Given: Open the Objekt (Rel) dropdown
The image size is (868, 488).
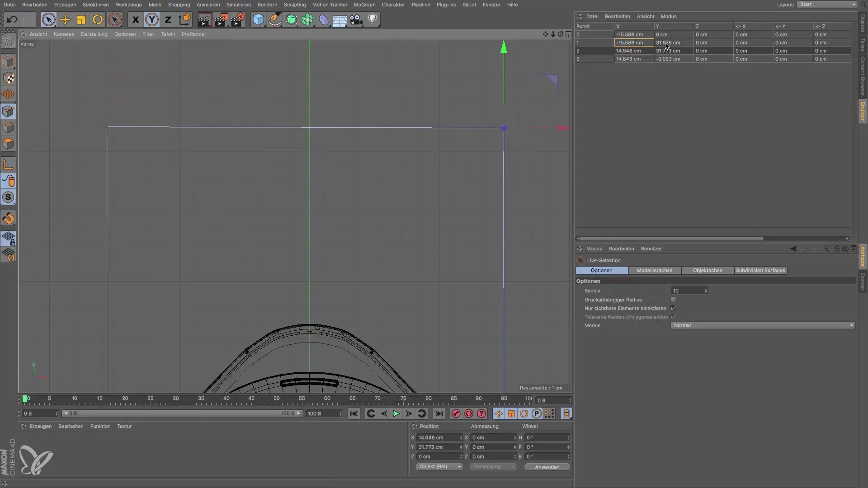Looking at the screenshot, I should point(439,467).
